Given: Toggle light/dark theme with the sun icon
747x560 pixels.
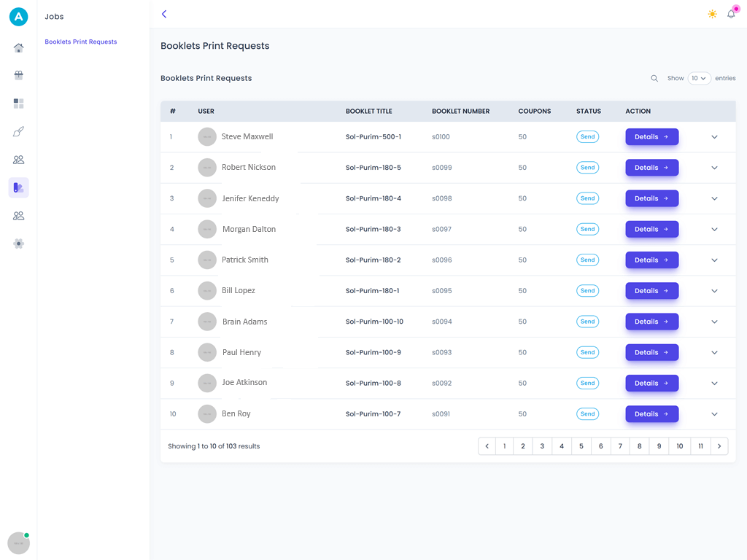Looking at the screenshot, I should pyautogui.click(x=712, y=14).
